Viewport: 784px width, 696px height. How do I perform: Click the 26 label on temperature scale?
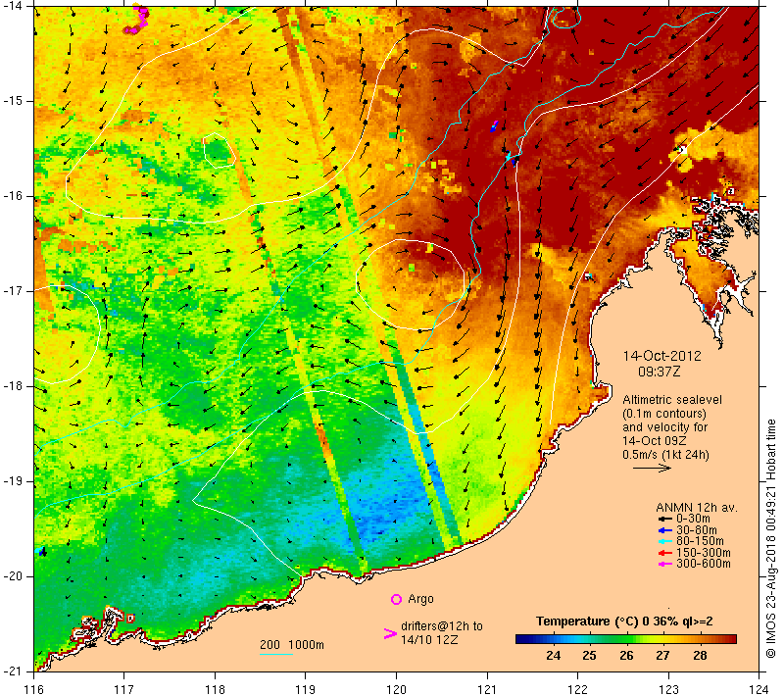[x=626, y=656]
